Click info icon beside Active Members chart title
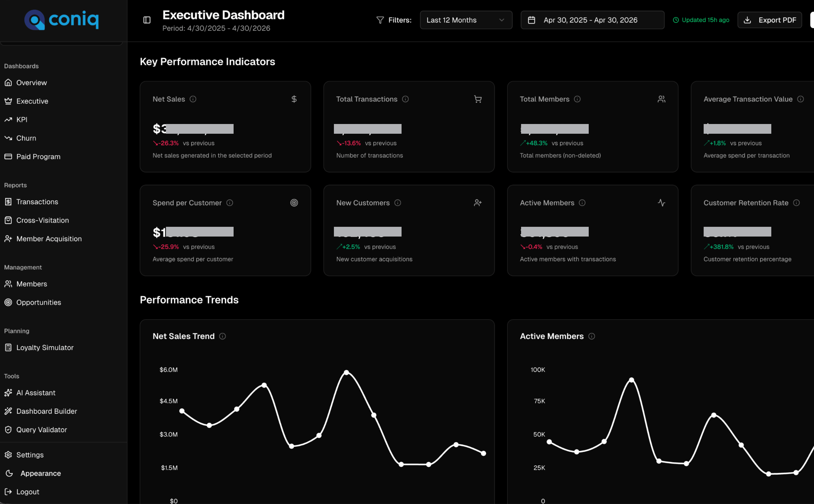Viewport: 814px width, 504px height. (592, 336)
